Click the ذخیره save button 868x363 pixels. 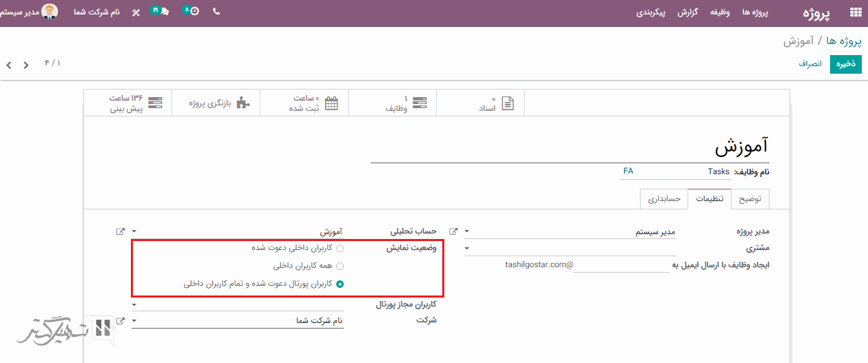point(845,63)
